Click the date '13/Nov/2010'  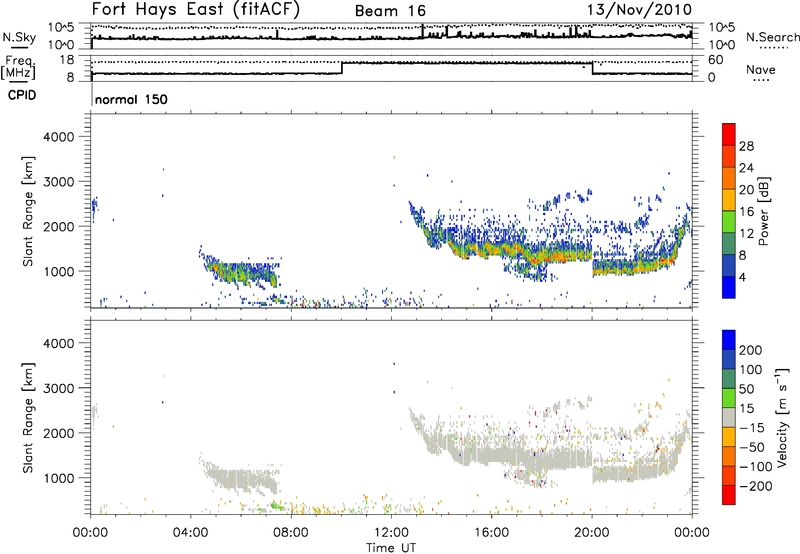pyautogui.click(x=640, y=10)
